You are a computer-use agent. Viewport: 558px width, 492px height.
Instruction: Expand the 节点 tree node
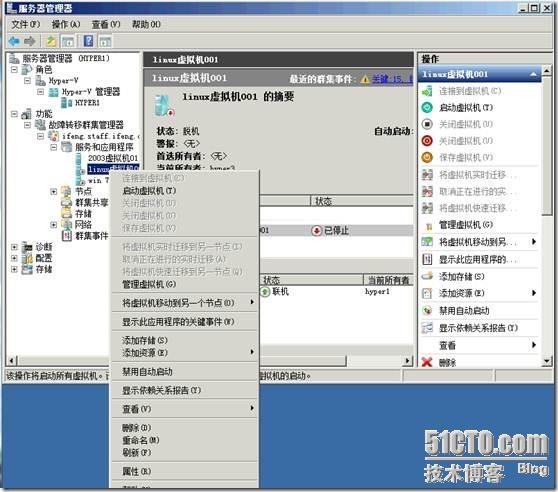click(53, 192)
